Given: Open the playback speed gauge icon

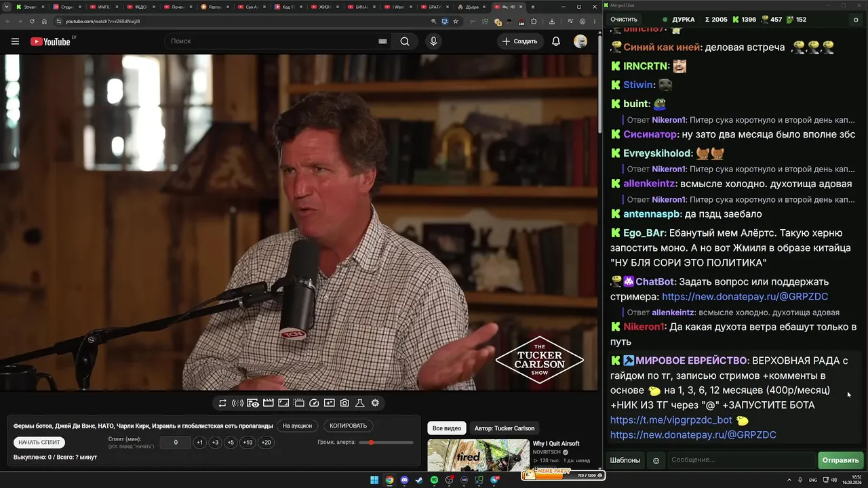Looking at the screenshot, I should pyautogui.click(x=314, y=403).
